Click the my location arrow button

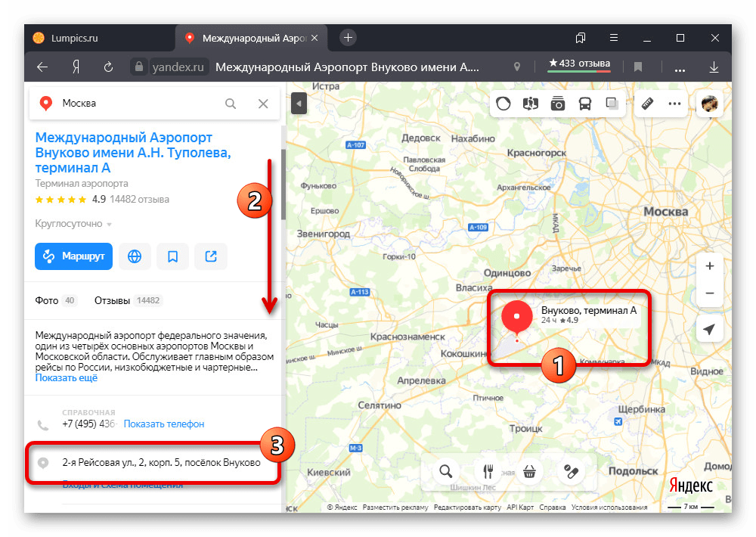709,329
